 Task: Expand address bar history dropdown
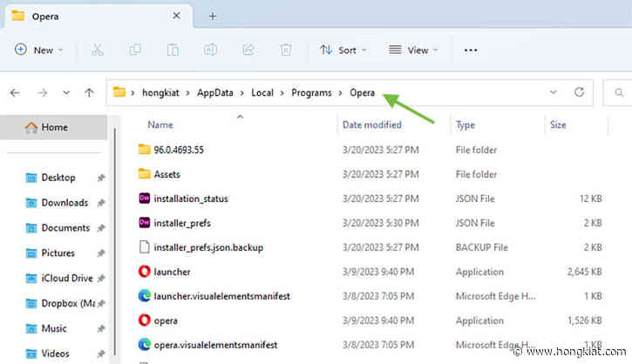point(553,92)
